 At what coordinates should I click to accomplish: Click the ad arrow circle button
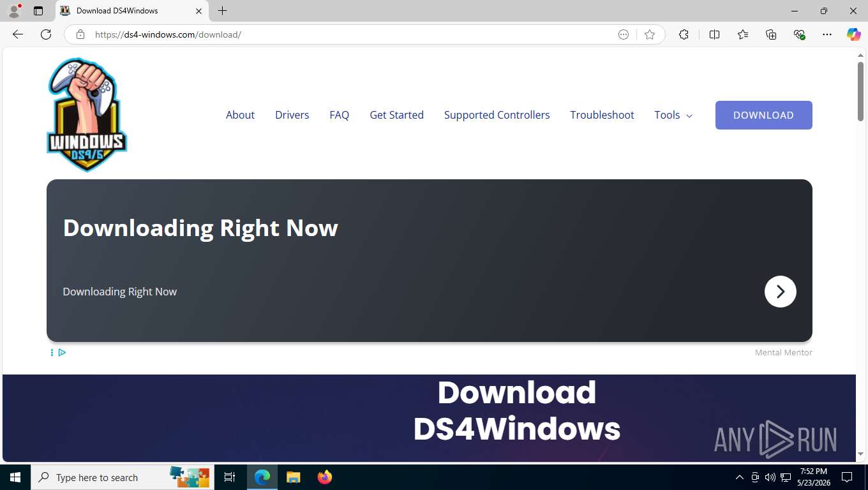[781, 292]
